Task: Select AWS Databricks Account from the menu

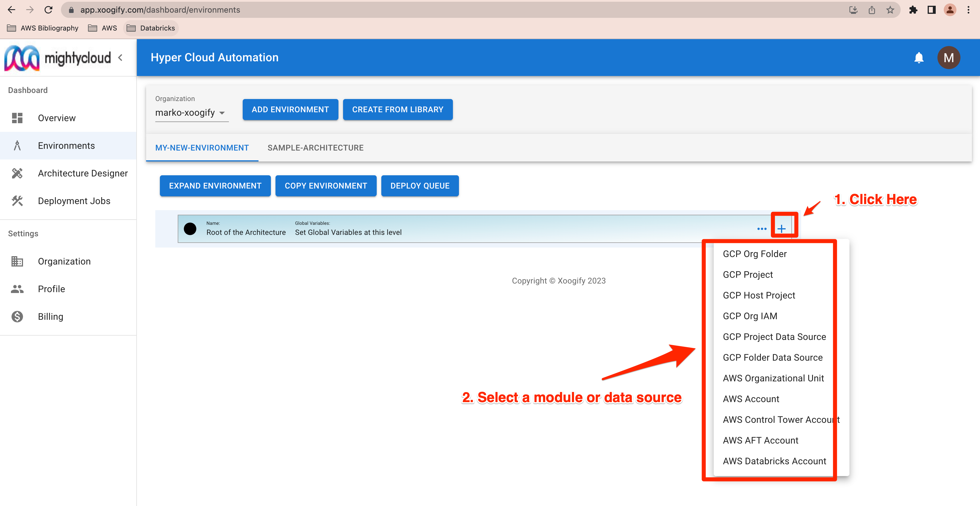Action: [774, 461]
